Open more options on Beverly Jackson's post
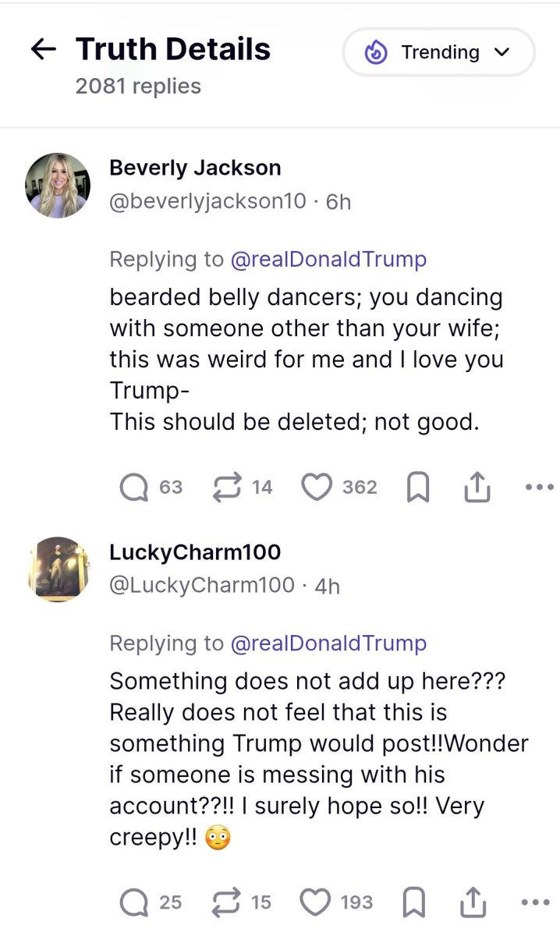The height and width of the screenshot is (936, 560). click(539, 487)
